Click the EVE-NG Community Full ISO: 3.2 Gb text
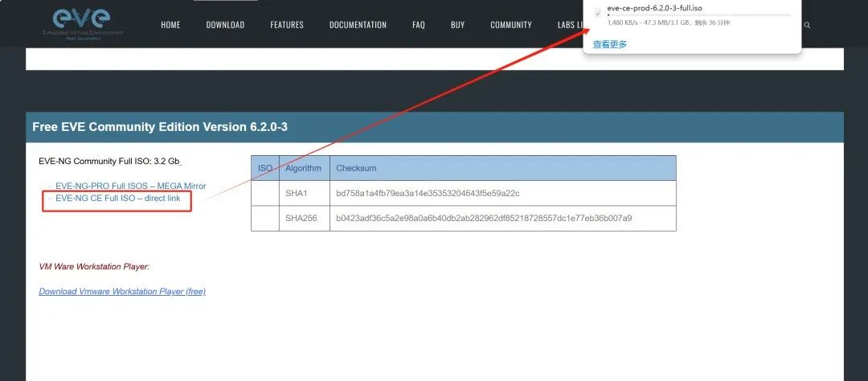The width and height of the screenshot is (868, 381). tap(110, 161)
